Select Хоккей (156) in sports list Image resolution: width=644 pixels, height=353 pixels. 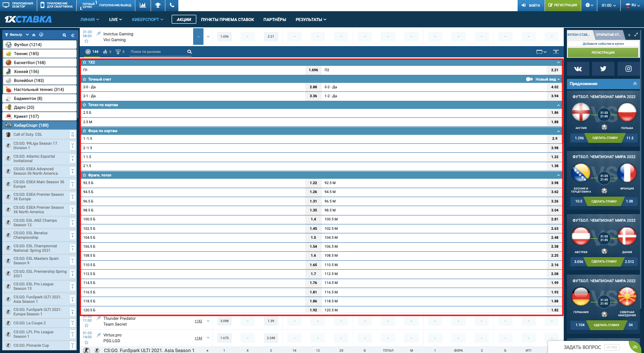coord(39,72)
